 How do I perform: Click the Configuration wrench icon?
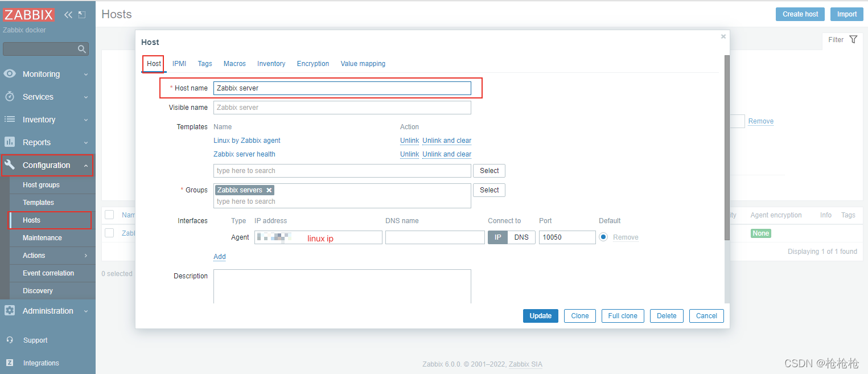click(x=10, y=165)
